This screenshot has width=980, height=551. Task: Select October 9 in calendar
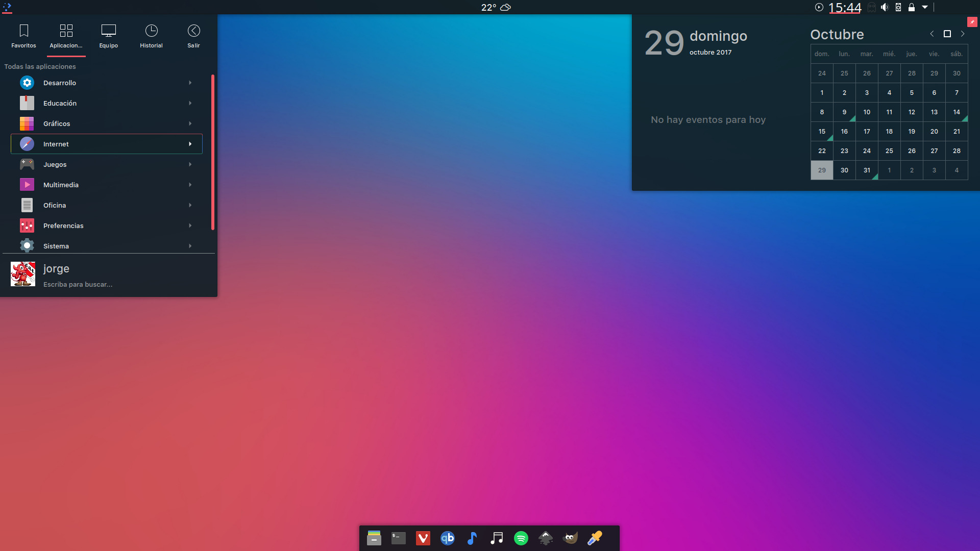844,112
